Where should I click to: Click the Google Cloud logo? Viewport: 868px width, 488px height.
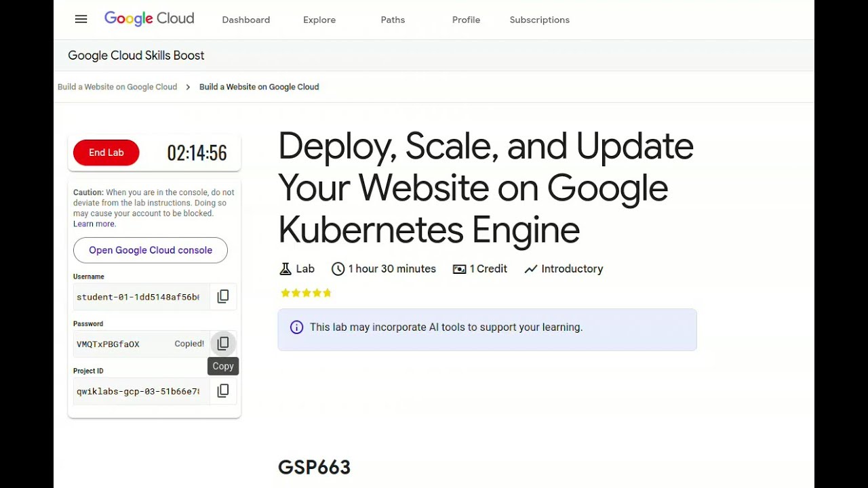pyautogui.click(x=149, y=19)
